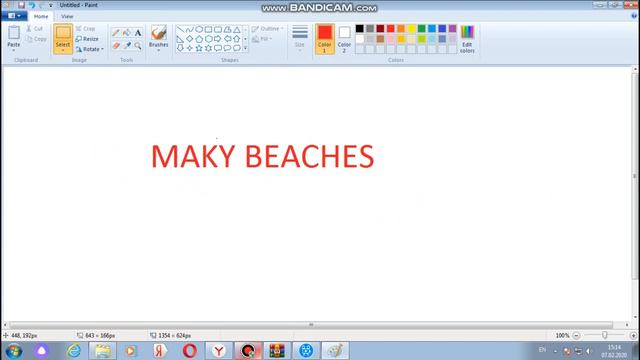640x360 pixels.
Task: Click the Copy command
Action: tap(36, 39)
